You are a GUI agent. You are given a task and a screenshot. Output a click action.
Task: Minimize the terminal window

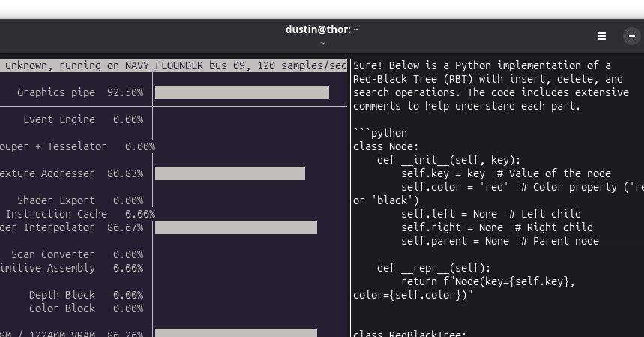(x=632, y=36)
